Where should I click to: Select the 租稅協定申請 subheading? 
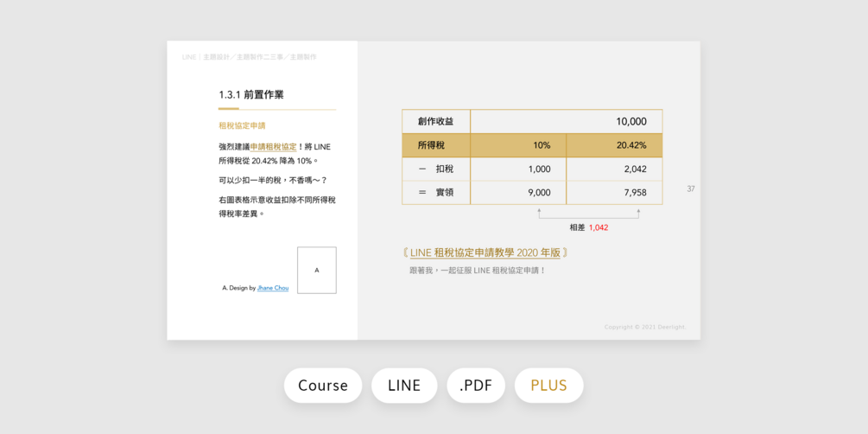pyautogui.click(x=242, y=126)
